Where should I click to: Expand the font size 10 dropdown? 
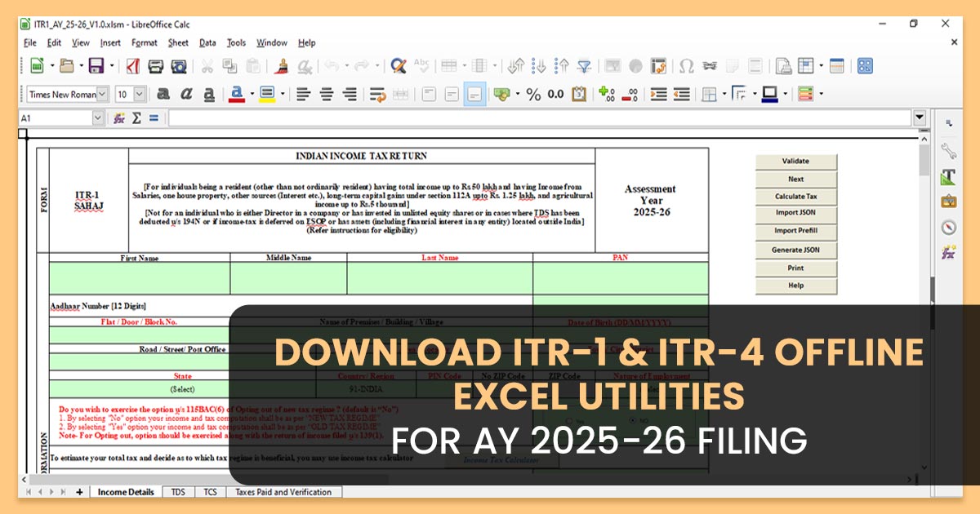click(140, 95)
